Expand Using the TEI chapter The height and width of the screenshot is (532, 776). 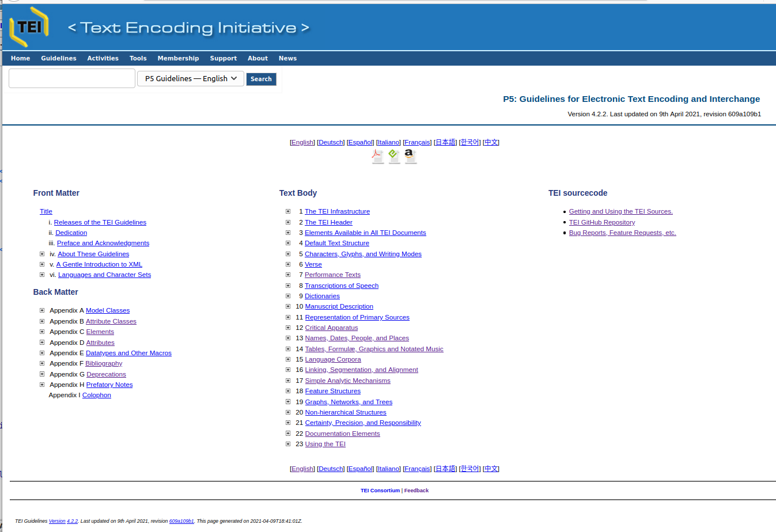click(x=288, y=444)
